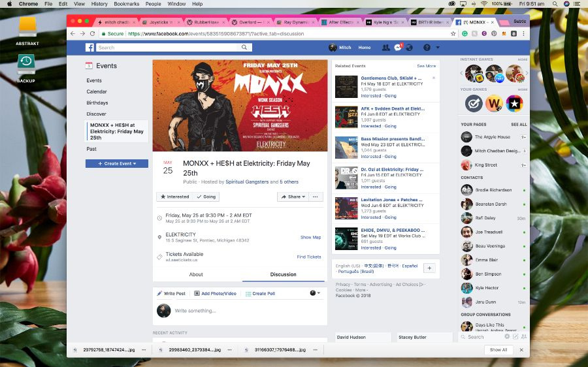This screenshot has height=367, width=588.
Task: Open Spiritual Gangsters host link
Action: coord(247,182)
